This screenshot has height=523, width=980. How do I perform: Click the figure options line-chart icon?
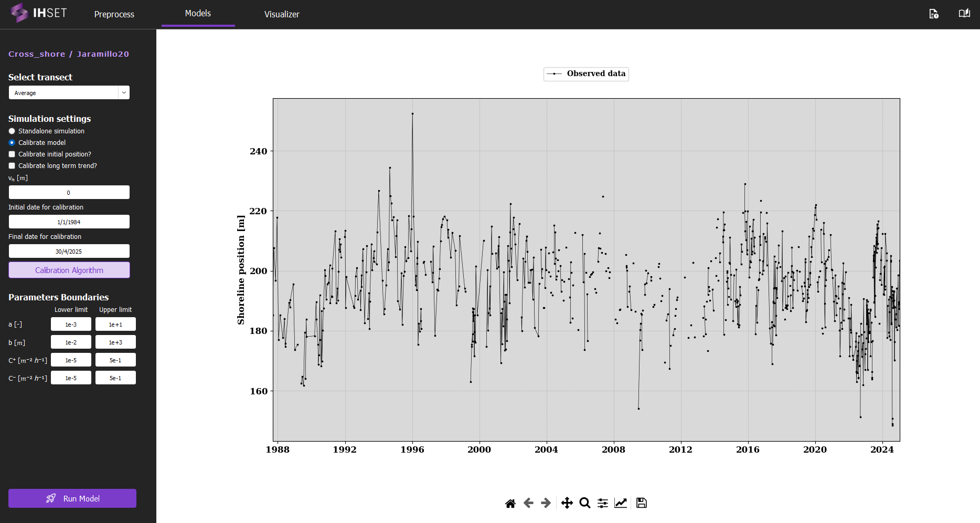pyautogui.click(x=621, y=503)
